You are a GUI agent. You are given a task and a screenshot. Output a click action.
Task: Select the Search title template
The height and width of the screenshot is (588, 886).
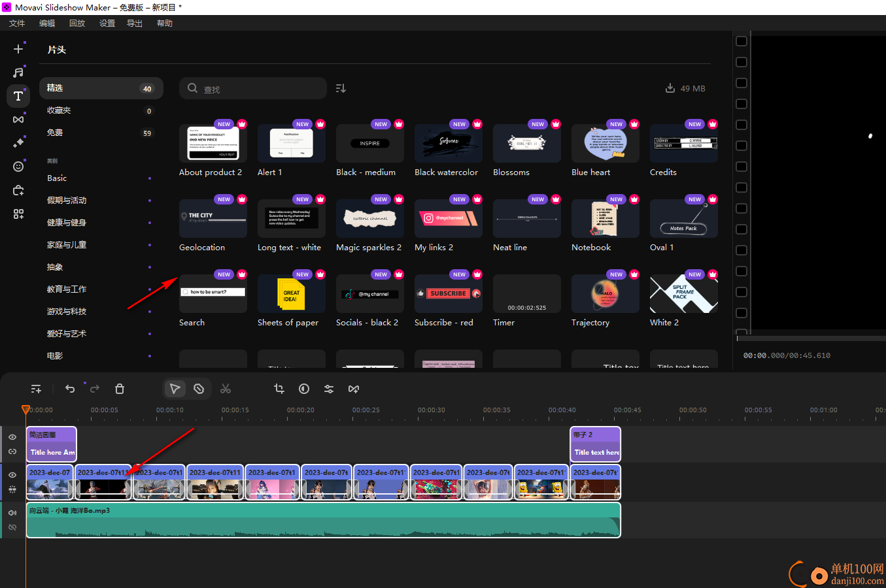213,293
